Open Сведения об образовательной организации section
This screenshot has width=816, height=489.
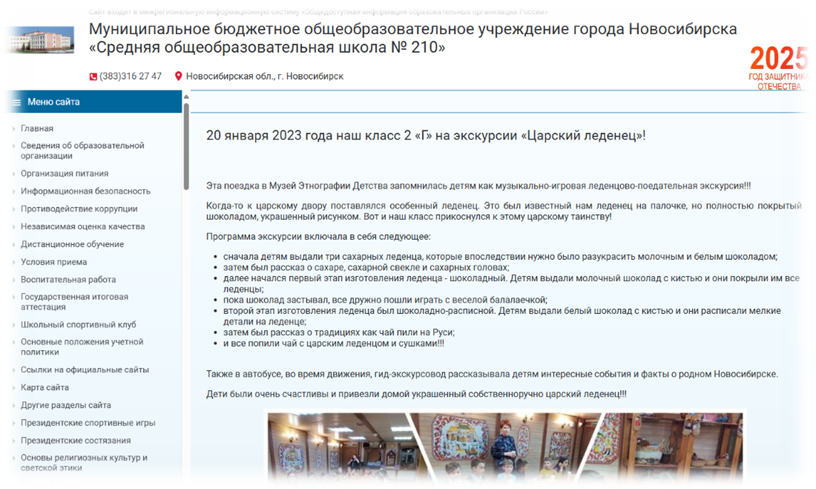(82, 150)
